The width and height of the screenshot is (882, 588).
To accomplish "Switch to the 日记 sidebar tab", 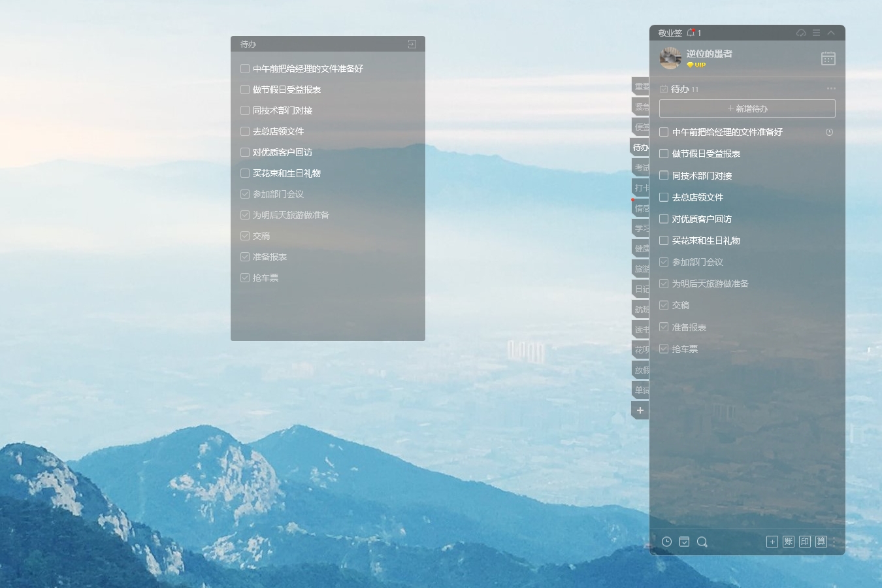I will click(640, 289).
